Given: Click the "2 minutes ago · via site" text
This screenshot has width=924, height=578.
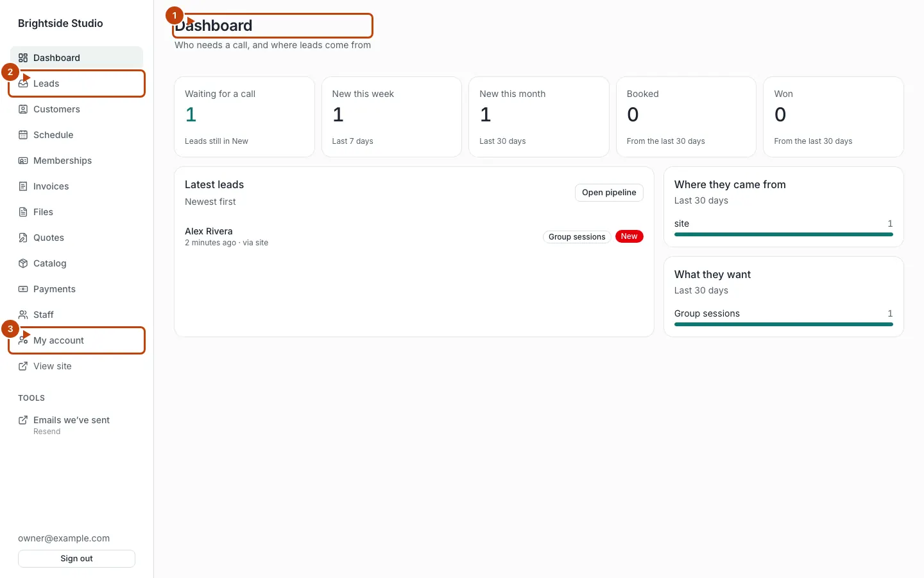Looking at the screenshot, I should pos(227,243).
